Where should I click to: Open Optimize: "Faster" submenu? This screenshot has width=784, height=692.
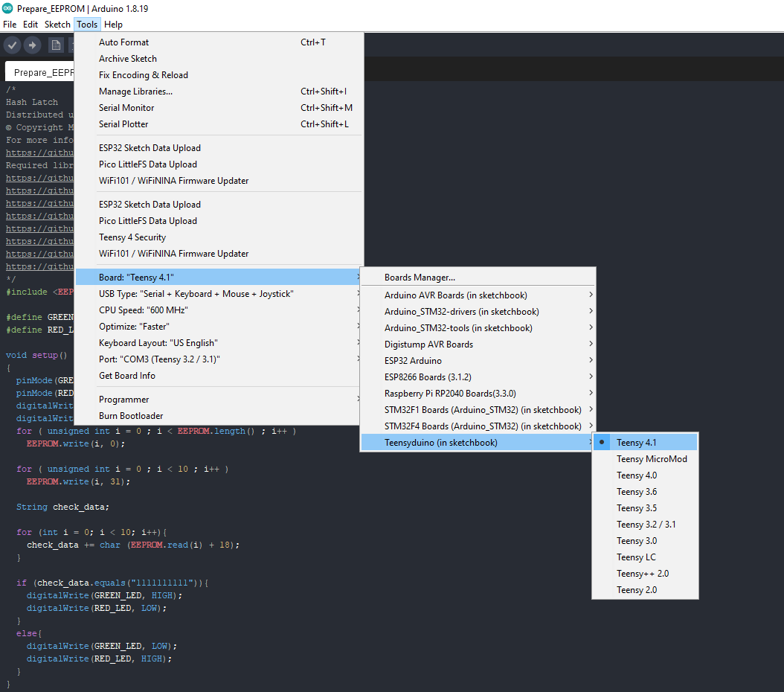pos(219,327)
